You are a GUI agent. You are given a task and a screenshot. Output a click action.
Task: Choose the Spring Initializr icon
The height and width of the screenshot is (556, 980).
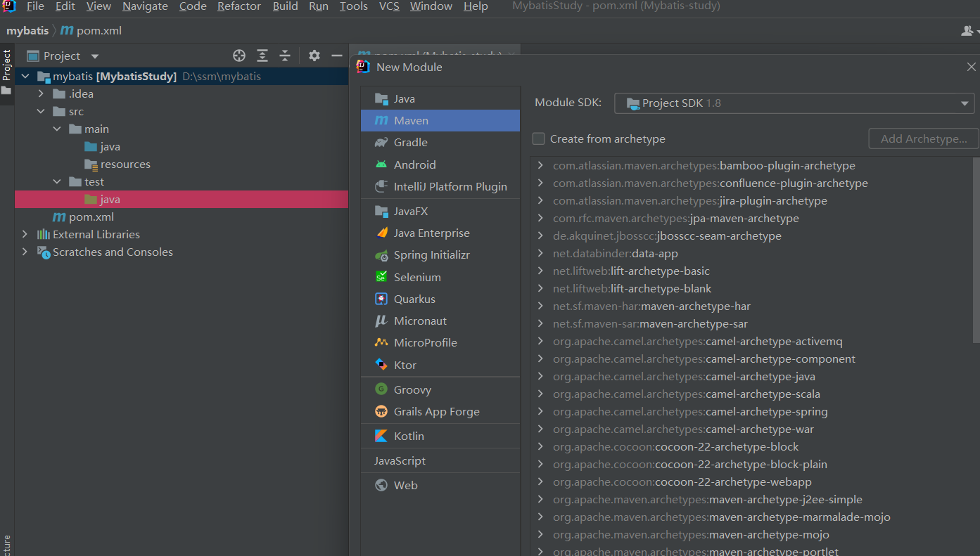click(x=381, y=255)
